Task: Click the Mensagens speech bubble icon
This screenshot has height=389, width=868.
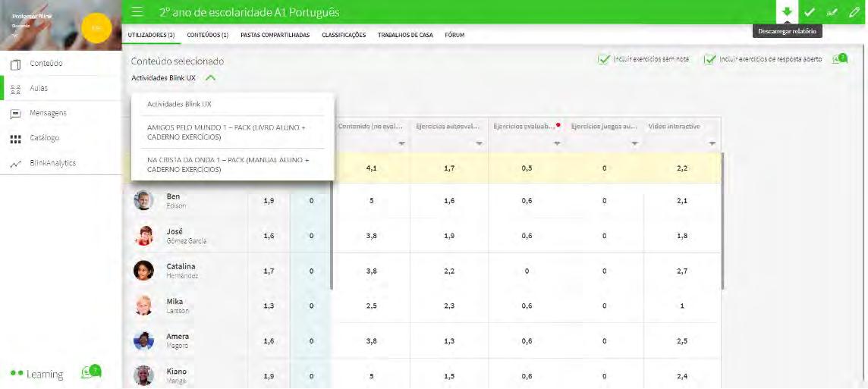Action: 15,114
